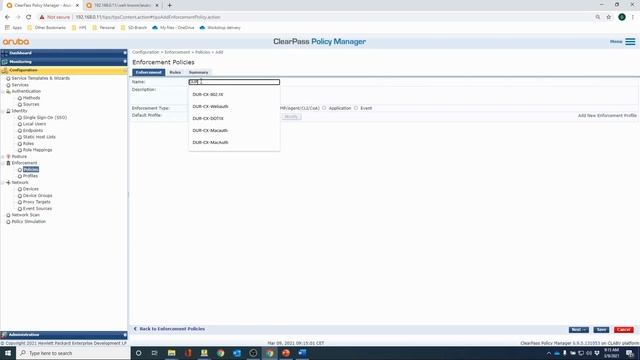The width and height of the screenshot is (640, 360).
Task: Open the notification center icon
Action: [x=630, y=353]
